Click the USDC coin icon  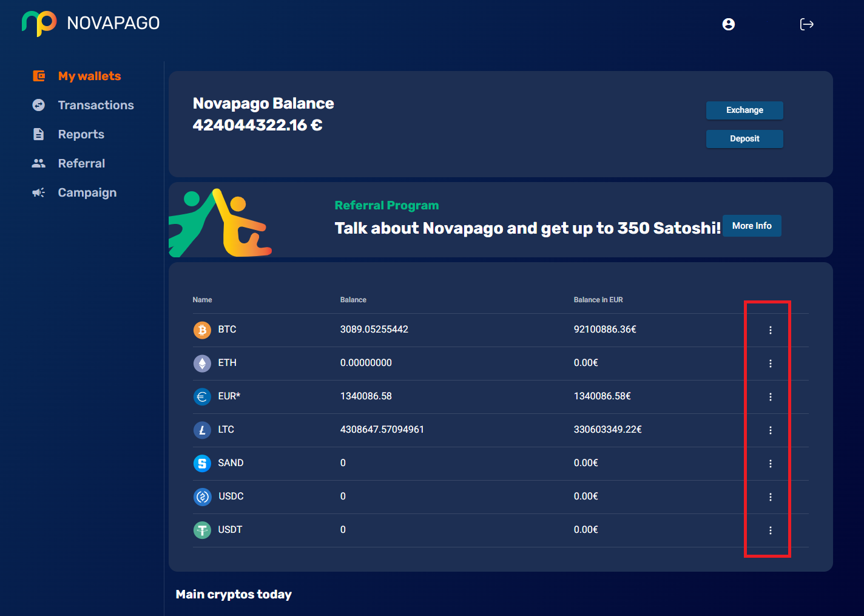202,496
